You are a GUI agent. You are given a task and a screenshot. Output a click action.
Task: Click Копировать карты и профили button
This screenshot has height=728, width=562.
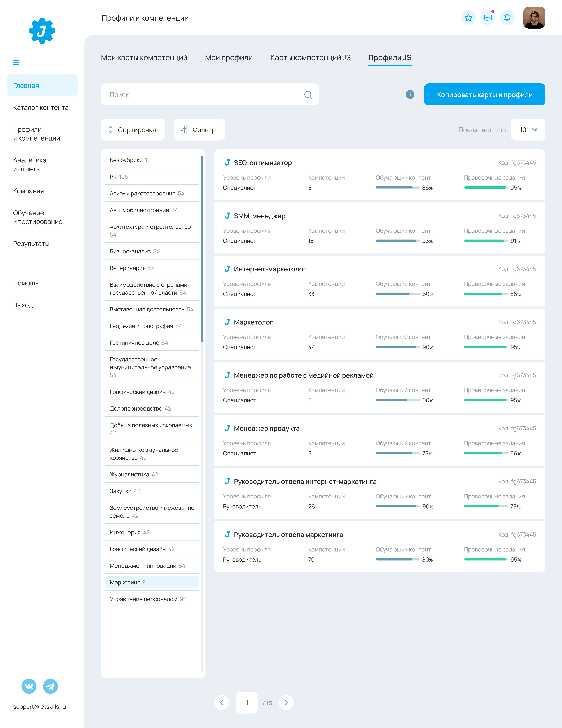(x=484, y=95)
